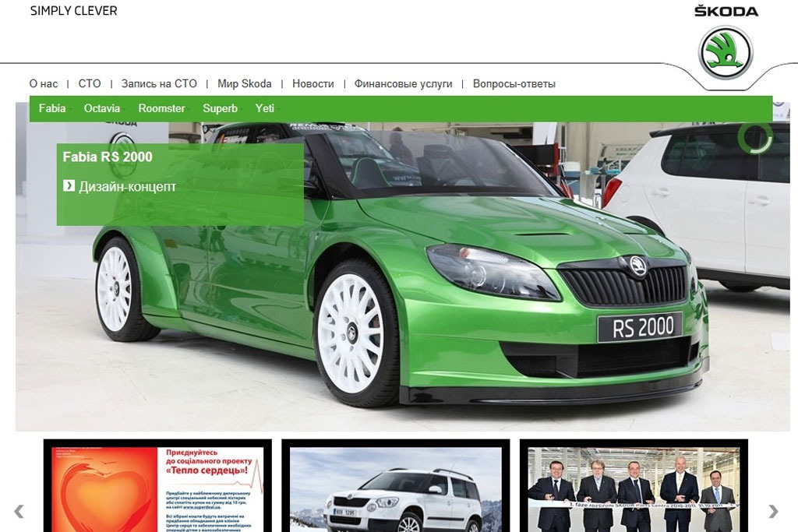This screenshot has height=532, width=798.
Task: Go to the О нас page
Action: point(44,83)
